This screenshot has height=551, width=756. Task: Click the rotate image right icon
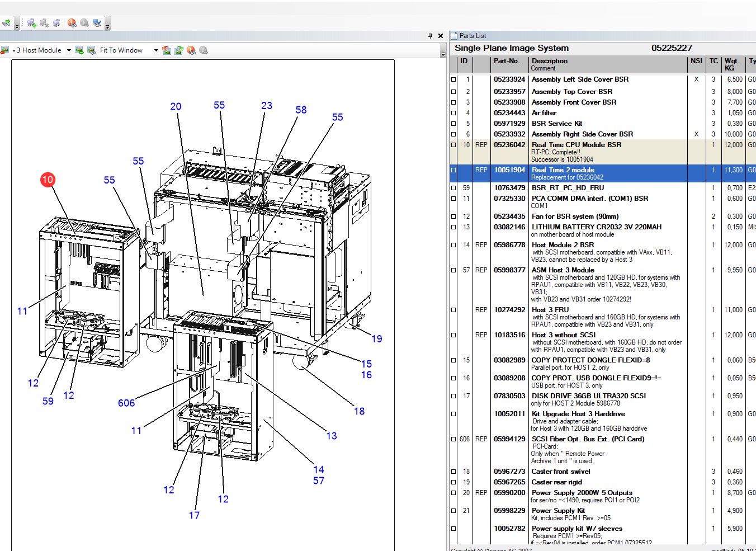[x=179, y=50]
